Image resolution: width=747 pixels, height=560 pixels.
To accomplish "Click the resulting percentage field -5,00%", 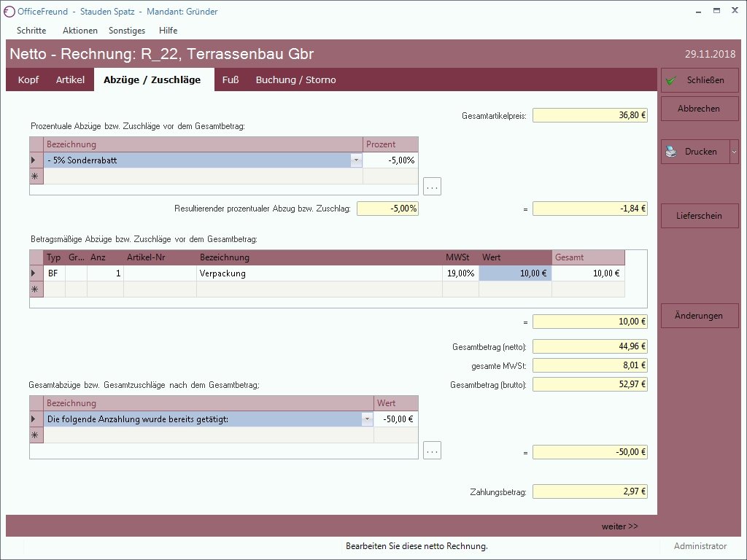I will (x=387, y=209).
